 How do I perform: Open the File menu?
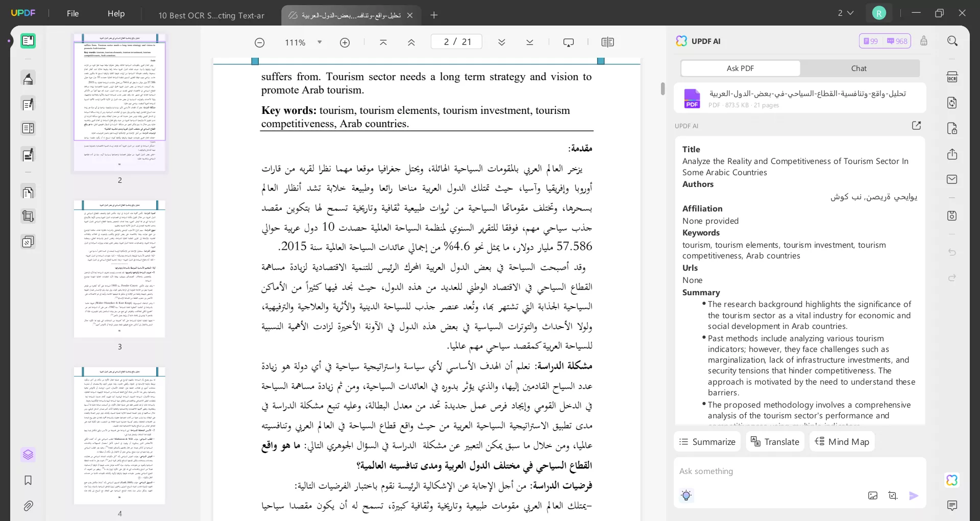[x=73, y=14]
